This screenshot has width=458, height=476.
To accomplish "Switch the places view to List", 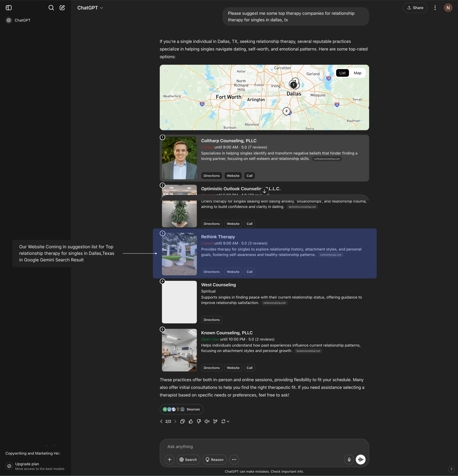I will click(x=342, y=73).
